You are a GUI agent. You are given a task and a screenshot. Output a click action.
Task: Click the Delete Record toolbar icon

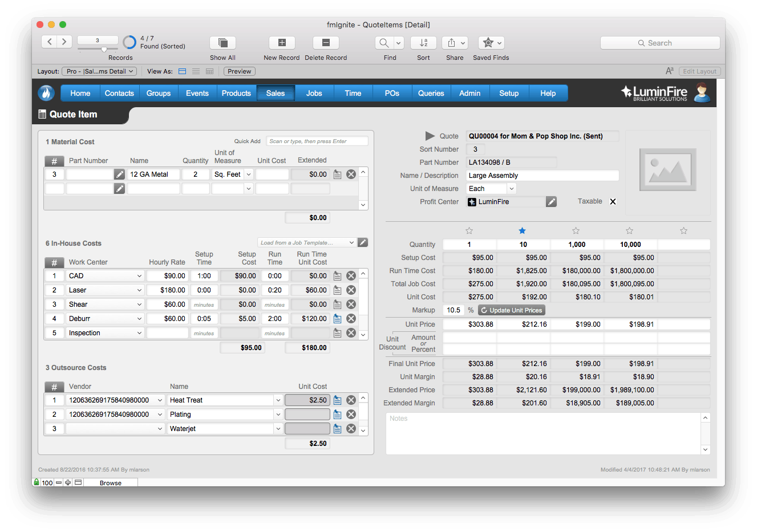pyautogui.click(x=325, y=42)
